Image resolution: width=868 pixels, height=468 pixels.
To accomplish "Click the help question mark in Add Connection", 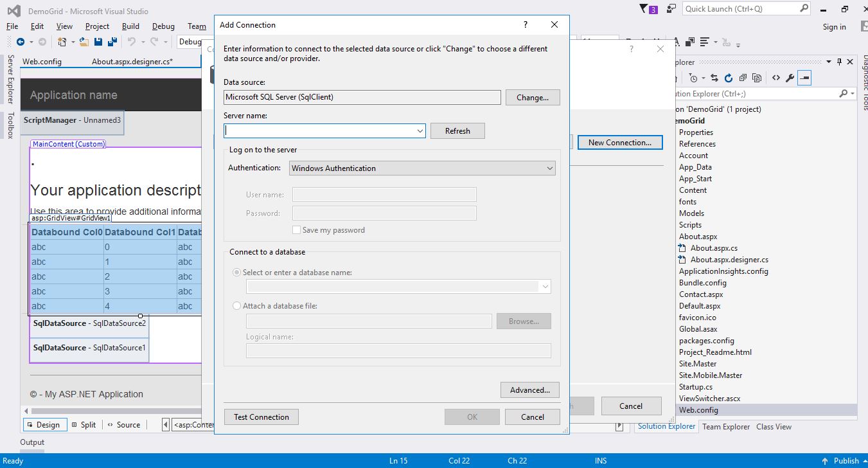I will (x=525, y=24).
